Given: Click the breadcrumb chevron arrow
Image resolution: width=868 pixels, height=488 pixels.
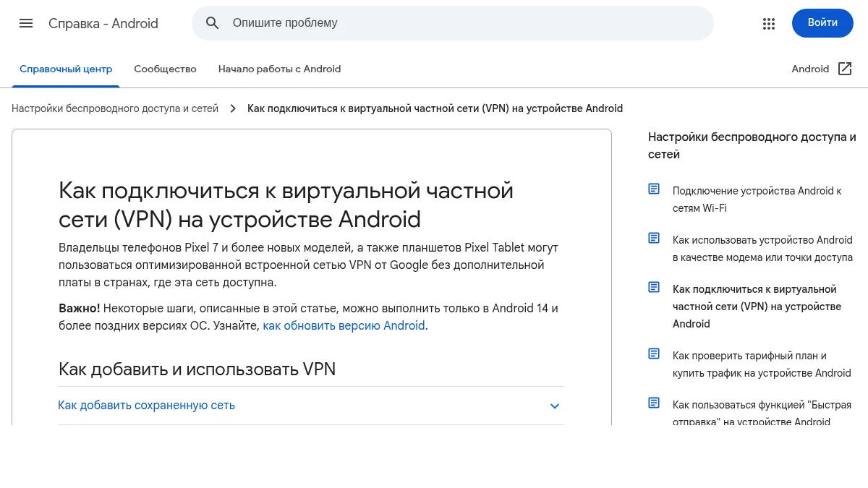Looking at the screenshot, I should (x=233, y=108).
